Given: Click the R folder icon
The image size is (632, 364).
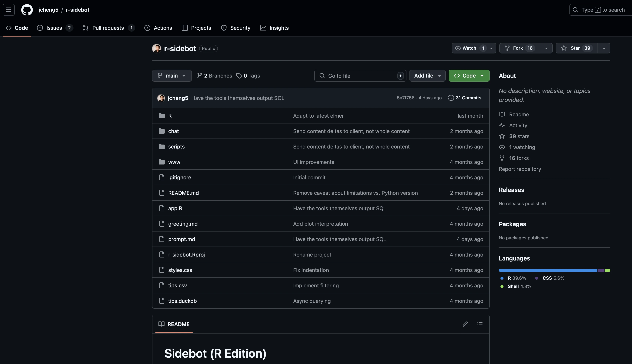Looking at the screenshot, I should (x=162, y=116).
